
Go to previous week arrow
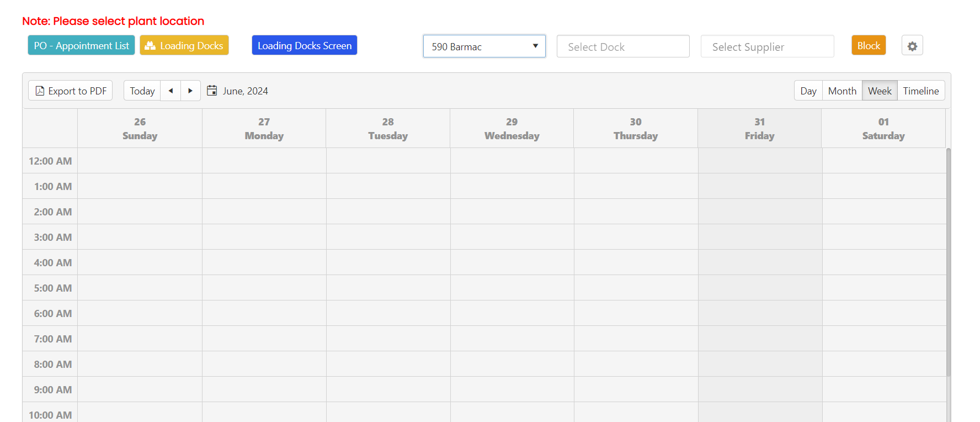171,91
